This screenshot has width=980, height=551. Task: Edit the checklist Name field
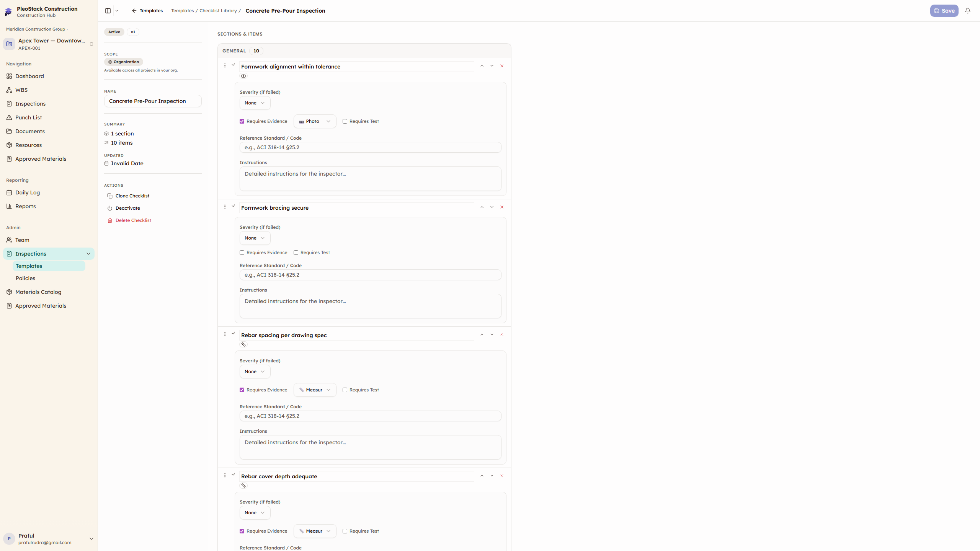[153, 101]
